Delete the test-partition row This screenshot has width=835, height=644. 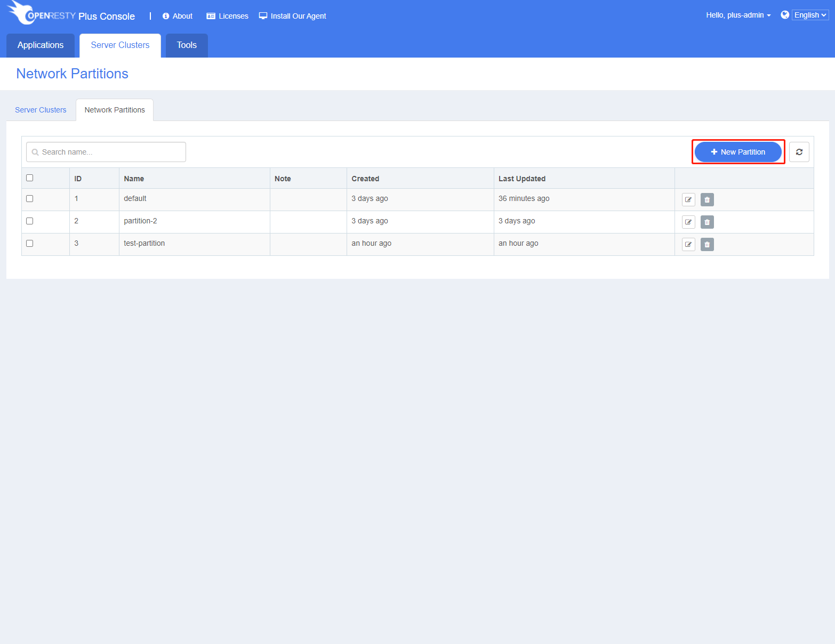[x=707, y=245]
